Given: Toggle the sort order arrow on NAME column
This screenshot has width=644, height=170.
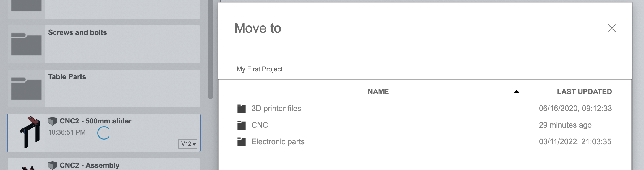Looking at the screenshot, I should (517, 91).
